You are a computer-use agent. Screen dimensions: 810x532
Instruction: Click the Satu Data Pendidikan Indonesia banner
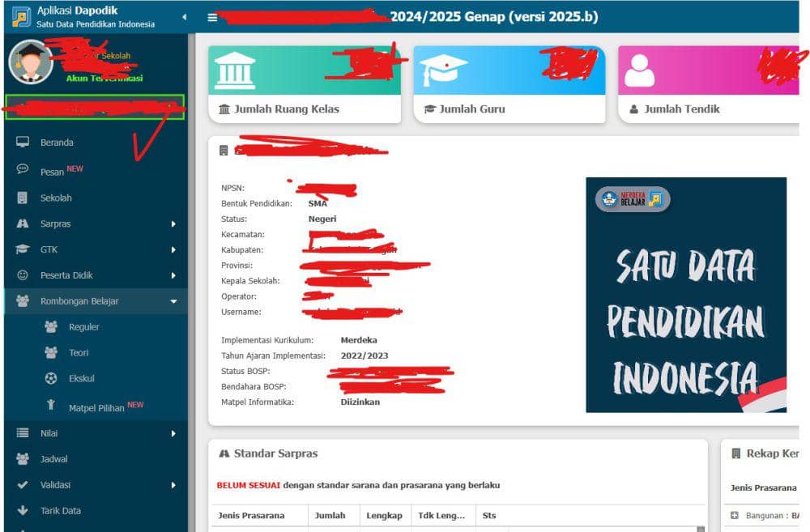[686, 295]
